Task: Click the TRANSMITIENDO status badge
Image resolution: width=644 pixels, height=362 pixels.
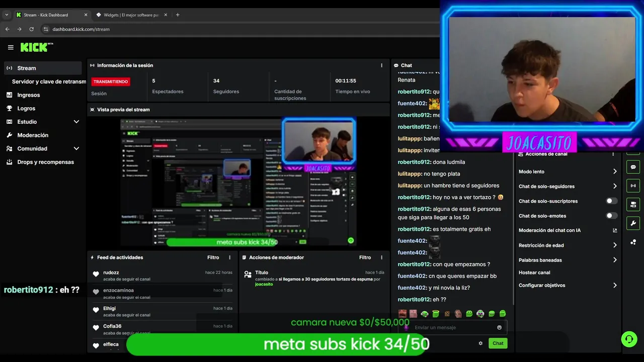Action: (x=111, y=81)
